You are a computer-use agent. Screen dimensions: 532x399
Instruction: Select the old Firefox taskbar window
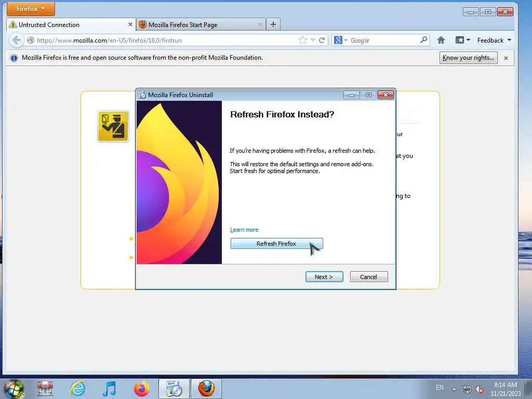click(x=206, y=389)
